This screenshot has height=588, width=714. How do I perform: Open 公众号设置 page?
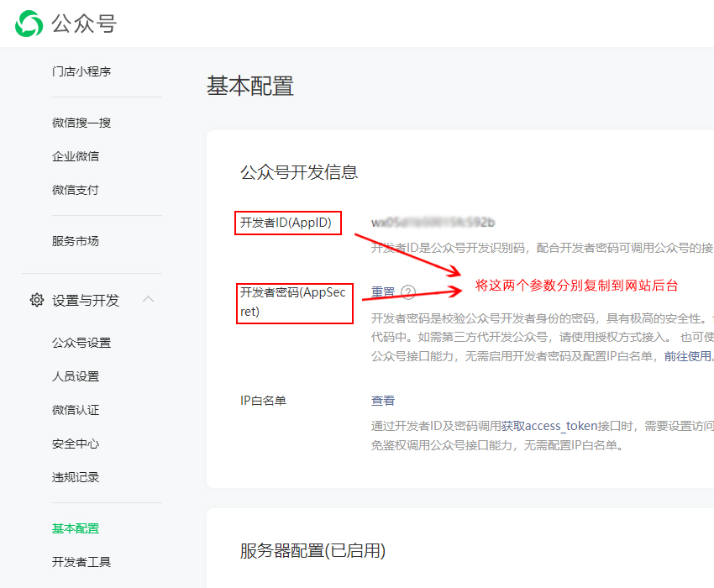pos(81,343)
